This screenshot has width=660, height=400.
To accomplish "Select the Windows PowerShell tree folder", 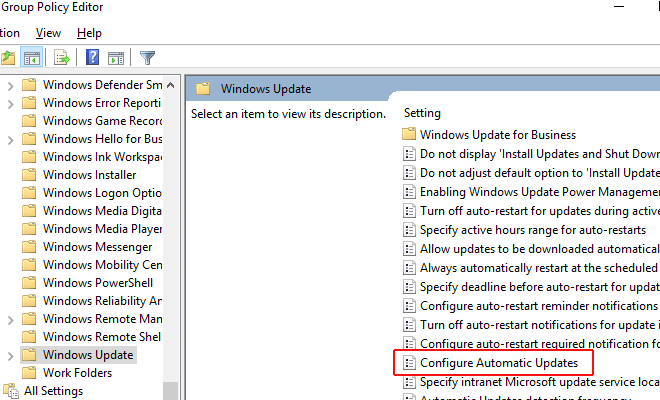I will pyautogui.click(x=98, y=283).
